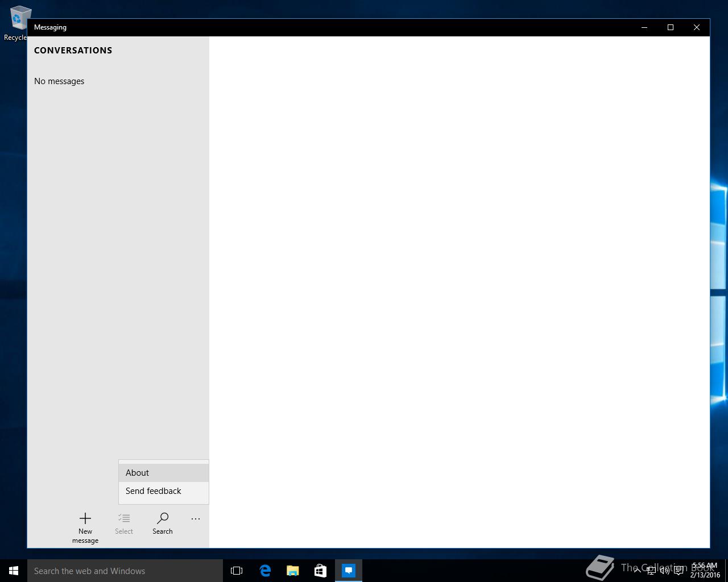Click the CONVERSATIONS heading
The height and width of the screenshot is (582, 728).
click(x=73, y=51)
